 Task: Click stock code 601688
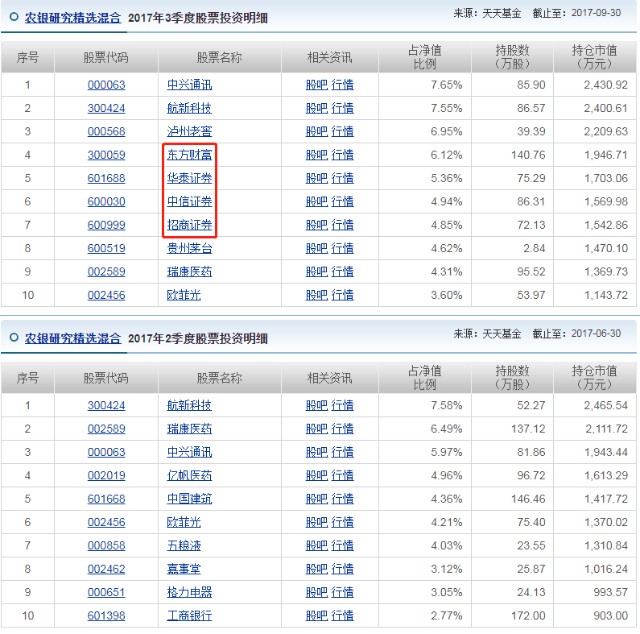(x=106, y=178)
